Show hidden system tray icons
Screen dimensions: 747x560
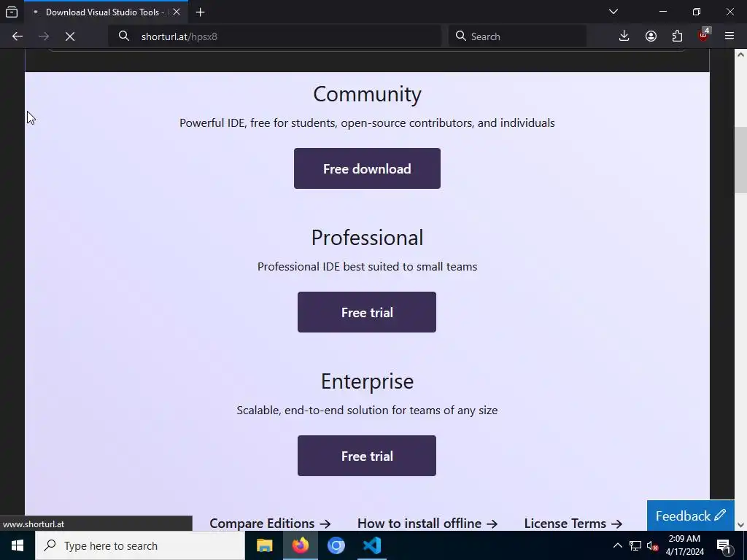[617, 545]
